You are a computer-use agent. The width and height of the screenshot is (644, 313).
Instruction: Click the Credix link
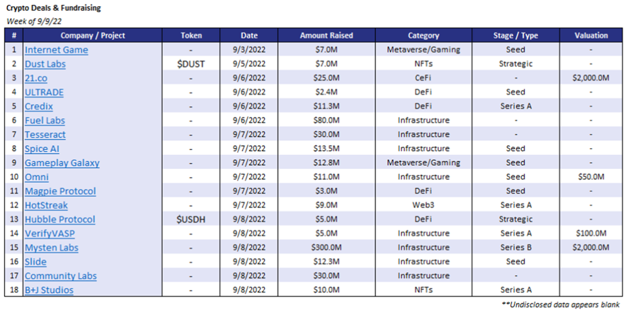click(38, 106)
